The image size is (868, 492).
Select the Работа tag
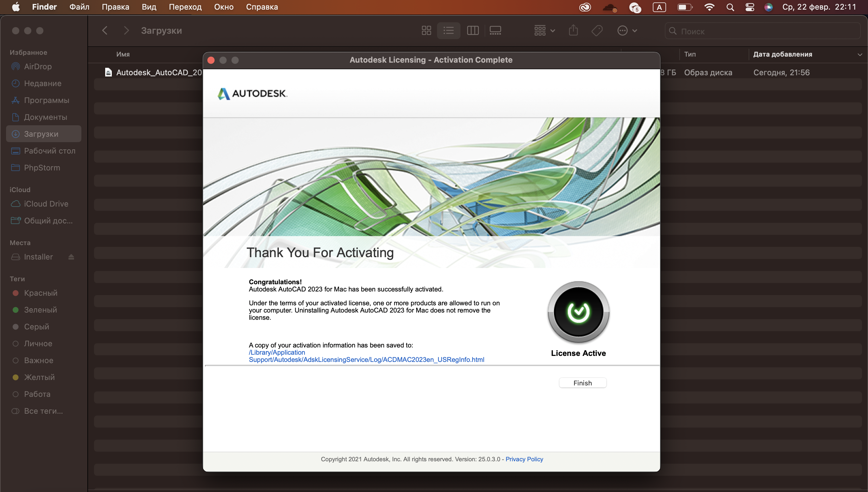coord(37,394)
